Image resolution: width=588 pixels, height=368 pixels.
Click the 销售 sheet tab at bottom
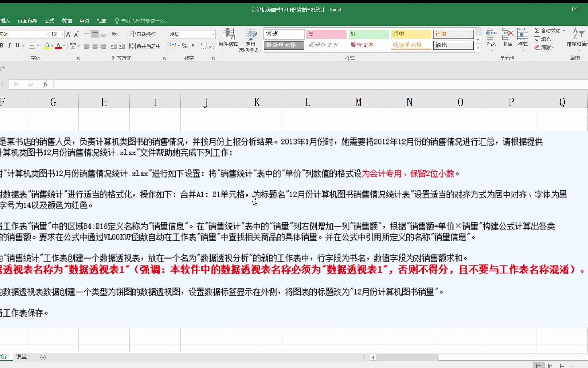coord(21,356)
